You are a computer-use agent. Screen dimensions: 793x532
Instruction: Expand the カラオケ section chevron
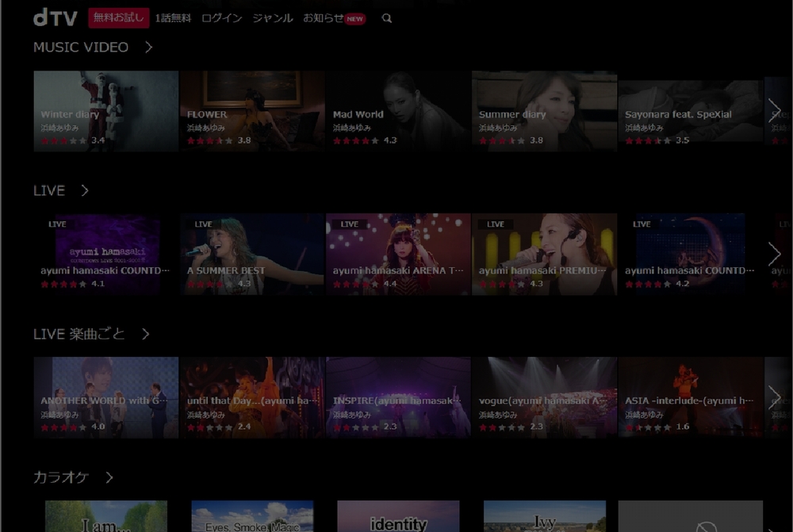[x=109, y=477]
